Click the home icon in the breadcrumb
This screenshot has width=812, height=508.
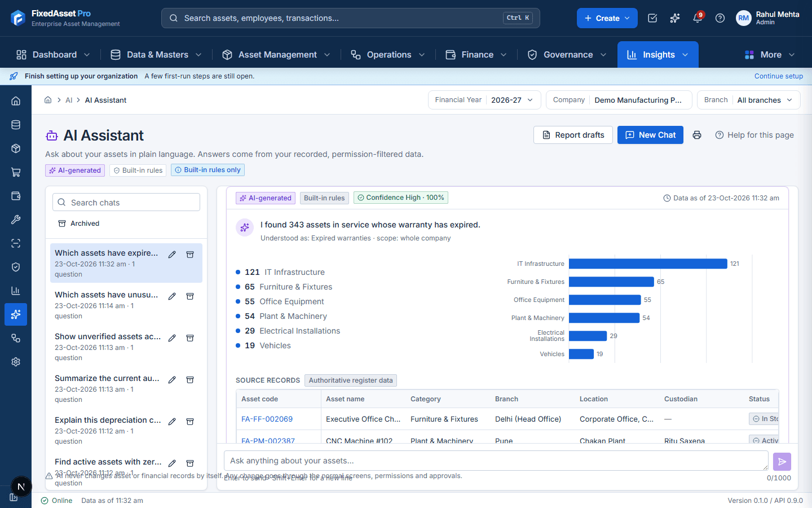48,100
